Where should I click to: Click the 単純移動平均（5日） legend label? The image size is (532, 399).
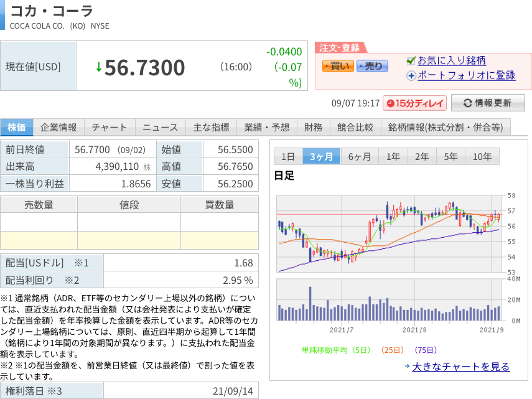(336, 350)
